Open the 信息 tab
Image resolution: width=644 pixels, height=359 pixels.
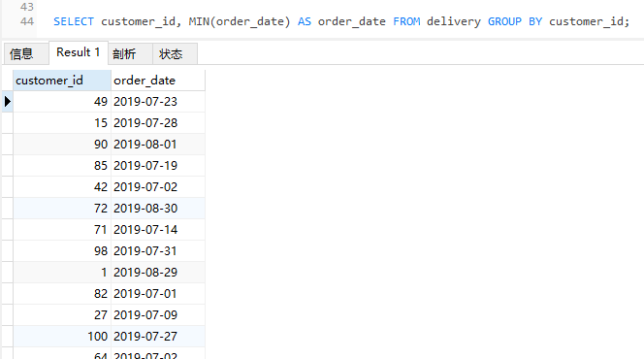[x=25, y=53]
